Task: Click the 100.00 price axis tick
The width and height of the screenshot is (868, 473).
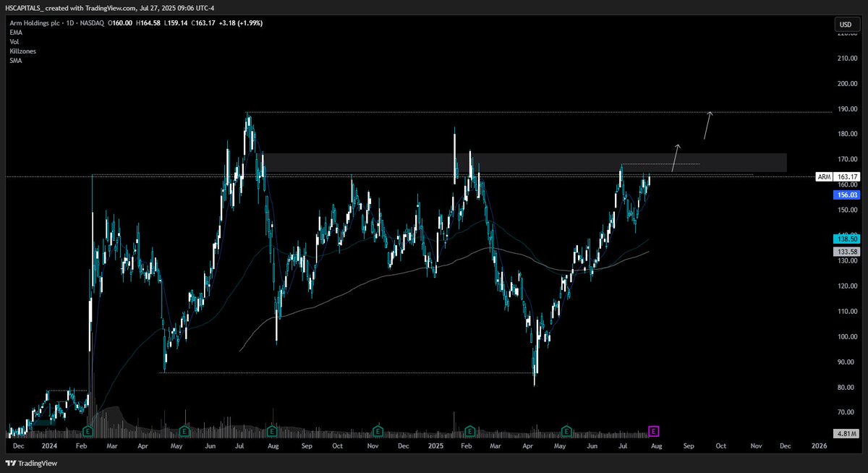Action: click(847, 337)
